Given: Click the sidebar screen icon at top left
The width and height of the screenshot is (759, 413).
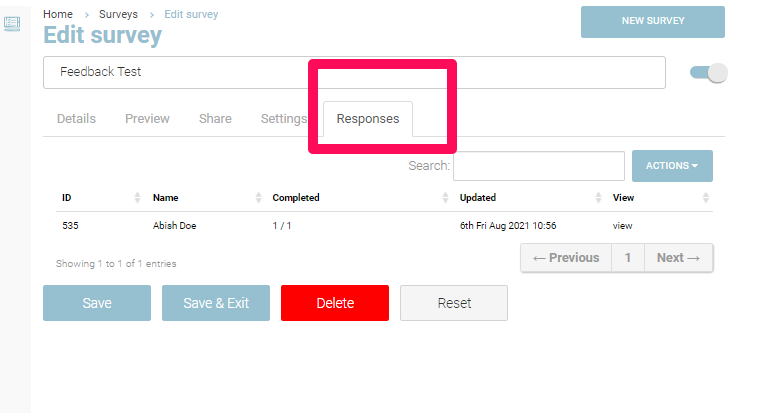Looking at the screenshot, I should coord(12,23).
